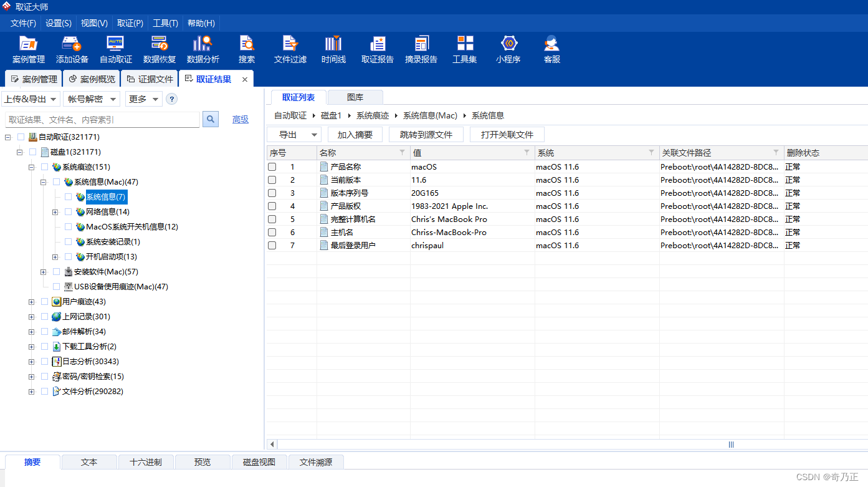Screen dimensions: 868x487
Task: Check the row 7 最后登录用户 checkbox
Action: click(272, 246)
